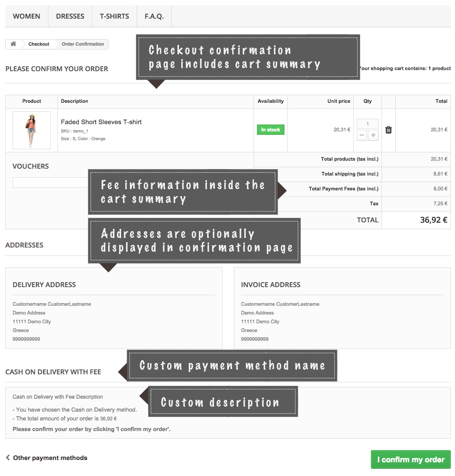Decrease quantity with the minus icon
Viewport: 455px width, 476px height.
tap(362, 135)
